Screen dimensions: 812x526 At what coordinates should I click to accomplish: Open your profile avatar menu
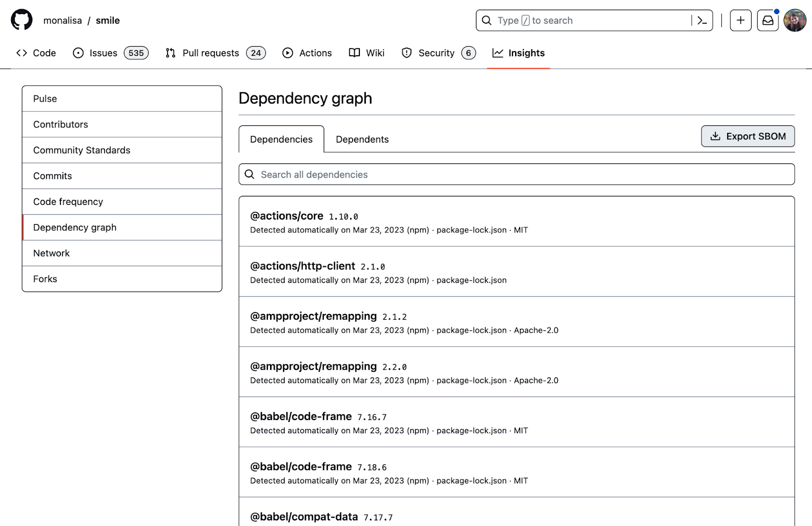click(x=795, y=20)
